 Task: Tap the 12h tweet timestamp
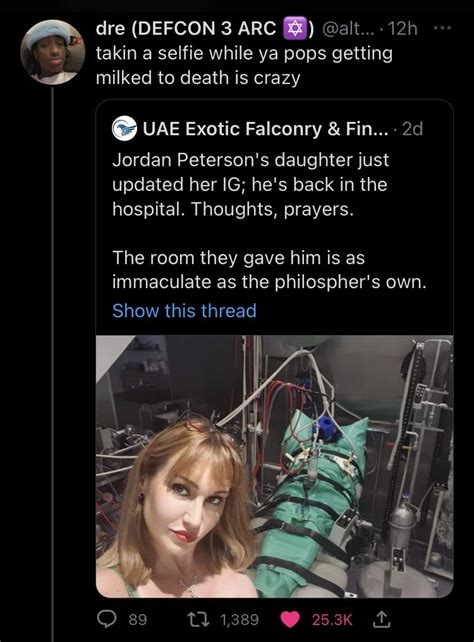pyautogui.click(x=402, y=28)
